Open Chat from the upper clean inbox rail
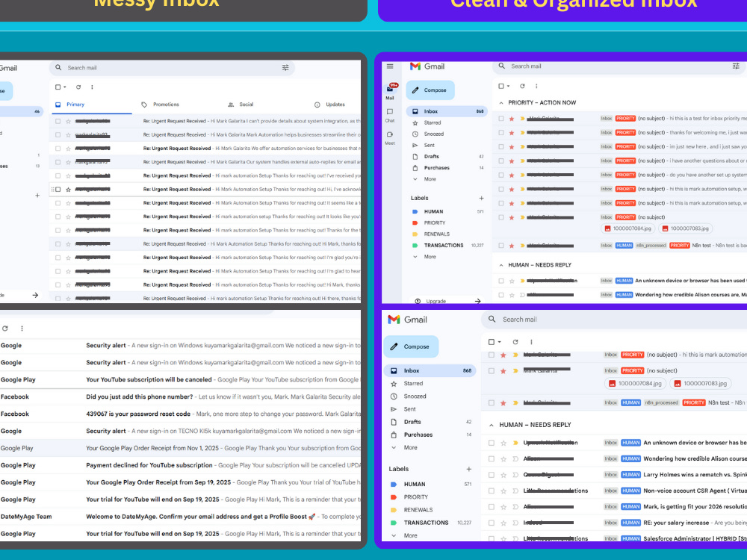This screenshot has height=560, width=747. (390, 112)
